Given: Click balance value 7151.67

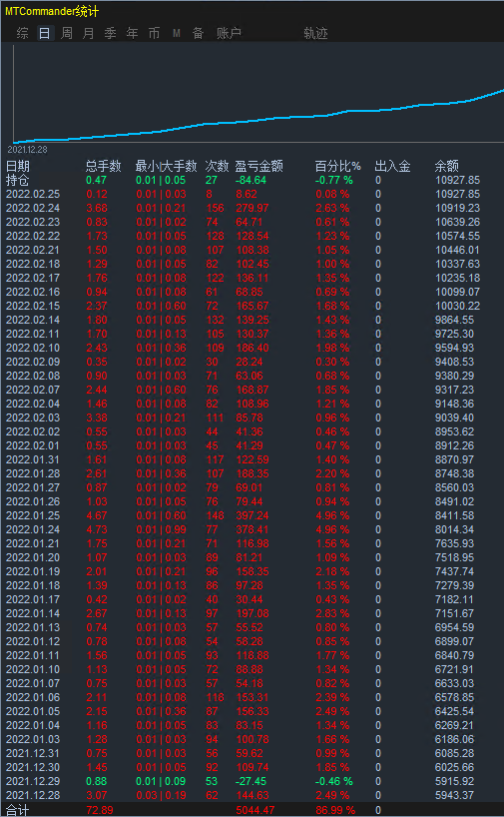Looking at the screenshot, I should (x=454, y=613).
